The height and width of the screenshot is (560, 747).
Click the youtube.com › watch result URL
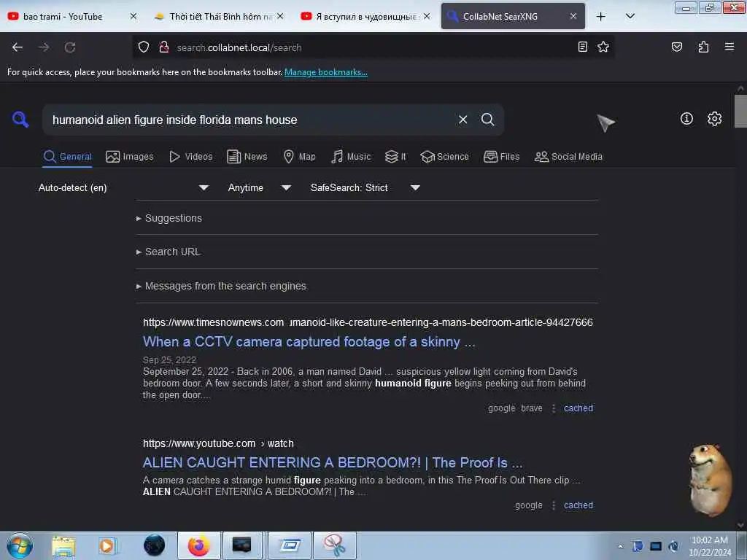218,443
